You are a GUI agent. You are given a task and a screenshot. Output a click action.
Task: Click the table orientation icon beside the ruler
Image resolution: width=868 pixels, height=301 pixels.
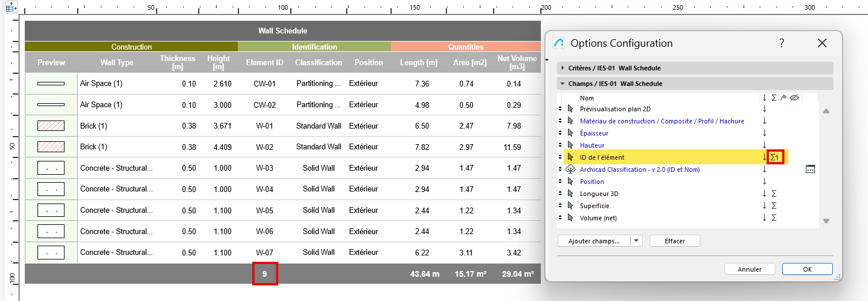11,7
